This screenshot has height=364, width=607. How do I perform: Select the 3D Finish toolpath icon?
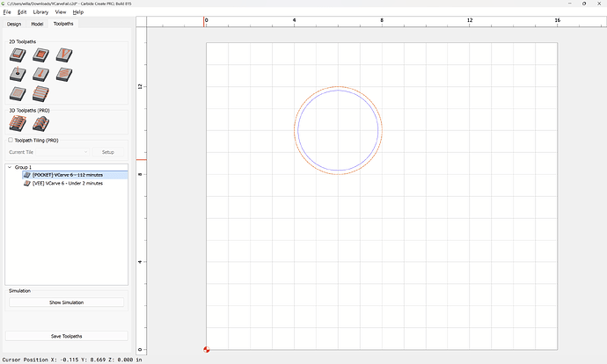coord(41,124)
